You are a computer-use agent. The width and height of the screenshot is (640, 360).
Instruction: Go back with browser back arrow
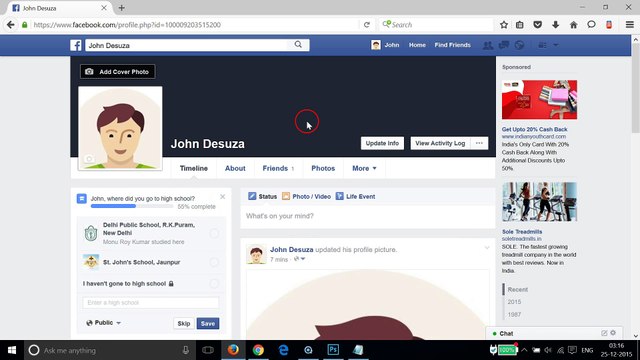tap(11, 25)
